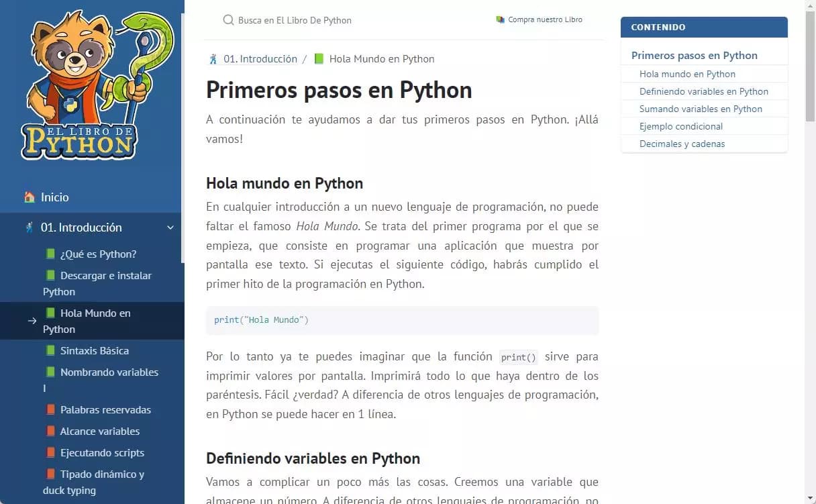This screenshot has width=816, height=504.
Task: Go to Alcance variables in sidebar
Action: pyautogui.click(x=99, y=432)
